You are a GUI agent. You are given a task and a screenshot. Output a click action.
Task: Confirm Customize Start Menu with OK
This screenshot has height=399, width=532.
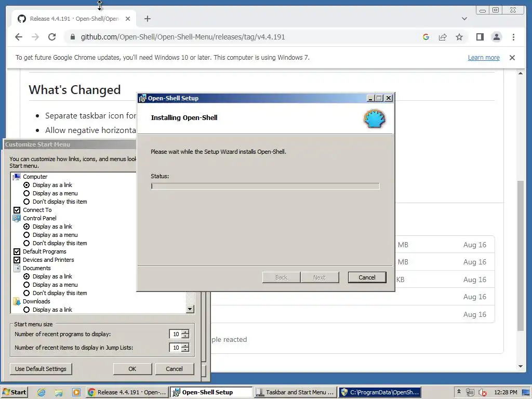coord(132,369)
